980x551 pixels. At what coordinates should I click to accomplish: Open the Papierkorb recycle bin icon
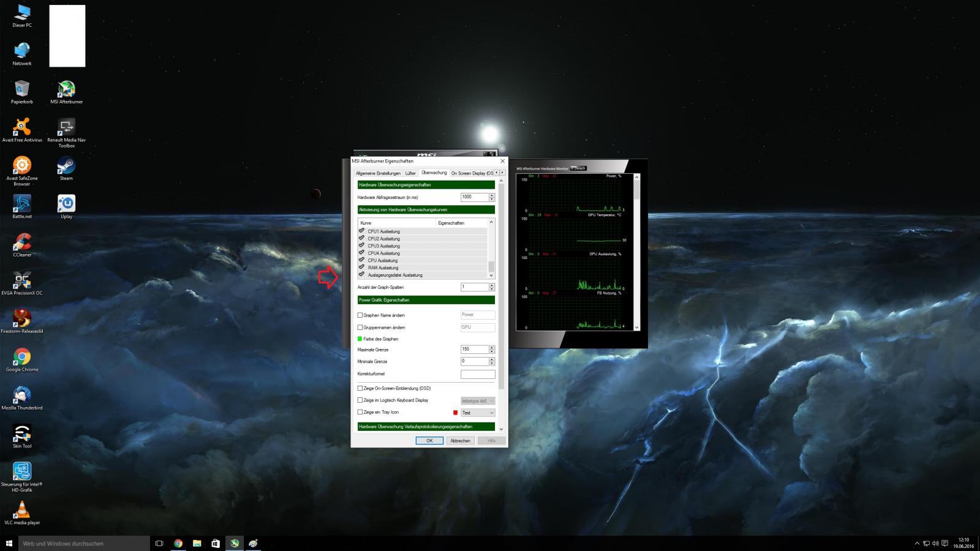22,92
